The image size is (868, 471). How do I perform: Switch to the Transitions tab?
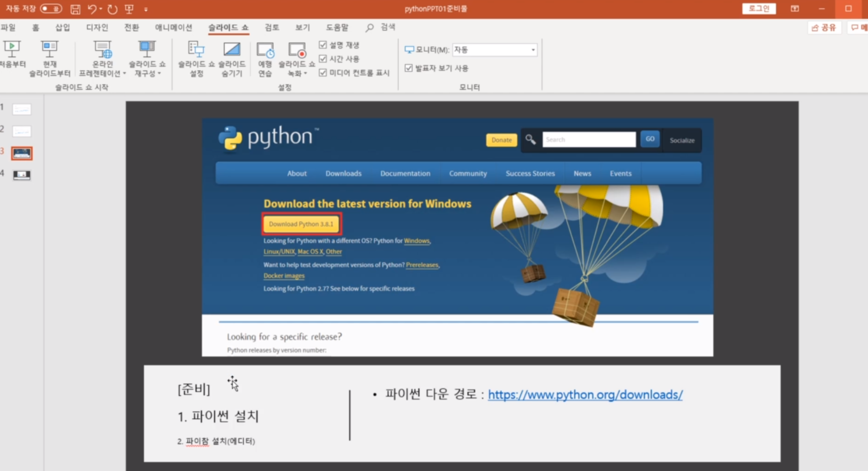132,27
